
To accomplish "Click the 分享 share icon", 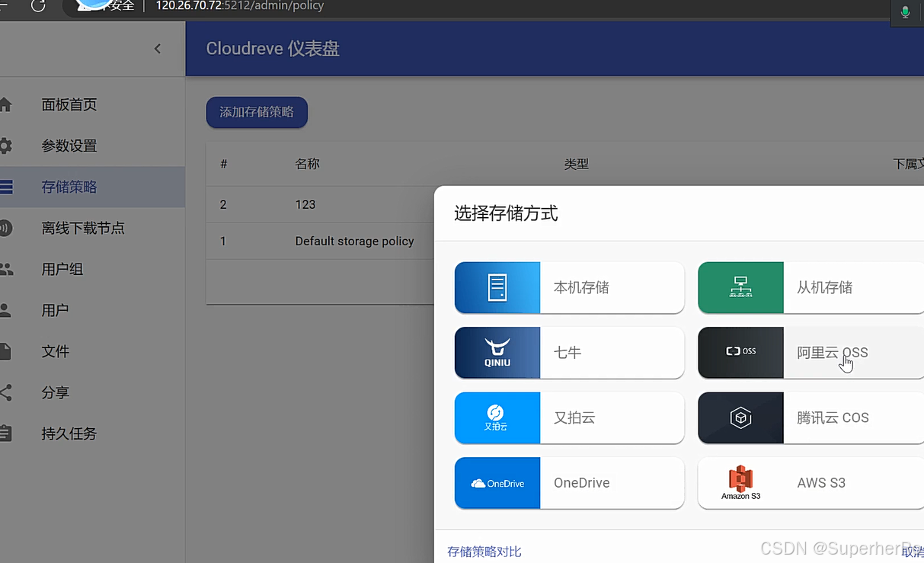I will [5, 392].
